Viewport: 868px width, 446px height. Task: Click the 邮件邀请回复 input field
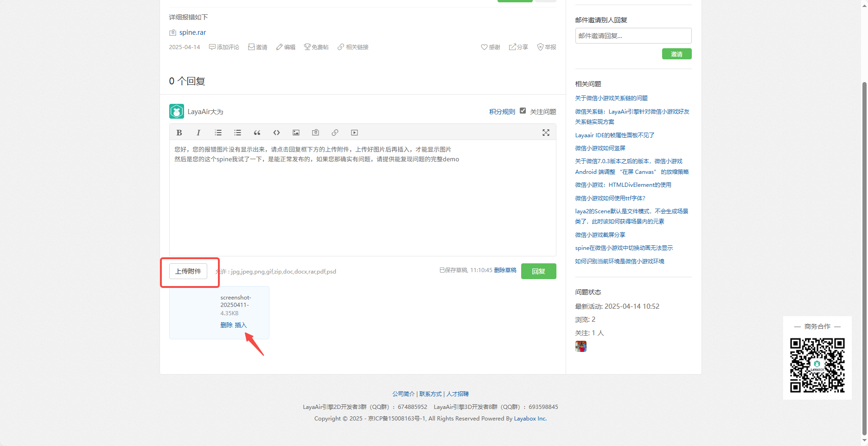coord(633,36)
